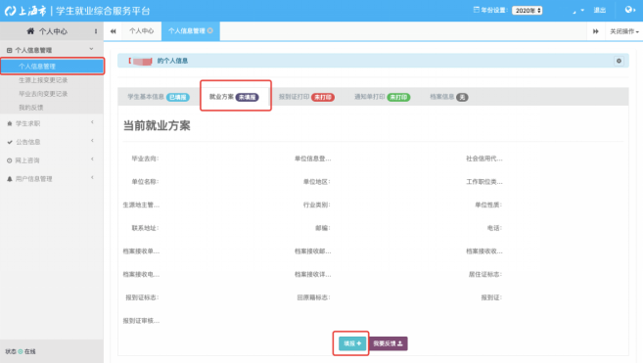Viewport: 644px width, 363px height.
Task: Select 毕业去向变更记录 in the sidebar
Action: 43,94
